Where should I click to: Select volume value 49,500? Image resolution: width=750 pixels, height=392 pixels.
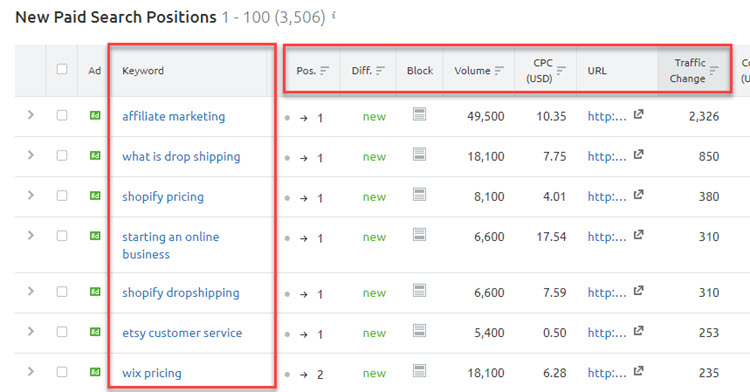(485, 116)
